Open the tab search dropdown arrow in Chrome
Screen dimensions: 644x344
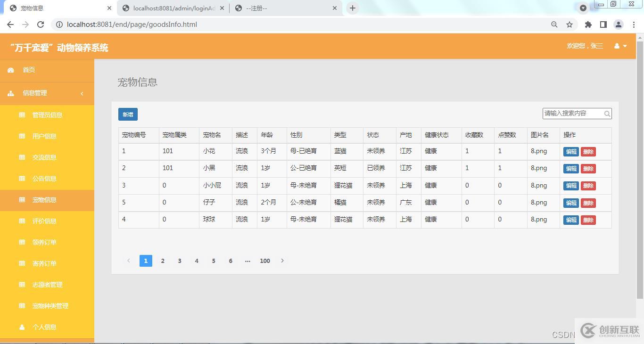[583, 8]
